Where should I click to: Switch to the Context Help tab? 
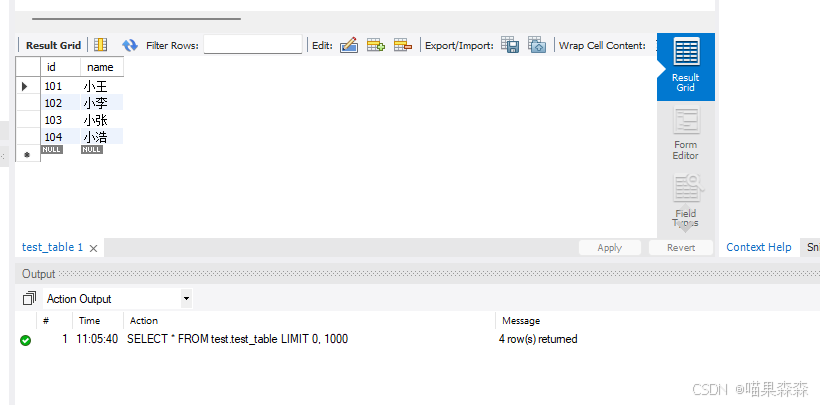coord(758,248)
